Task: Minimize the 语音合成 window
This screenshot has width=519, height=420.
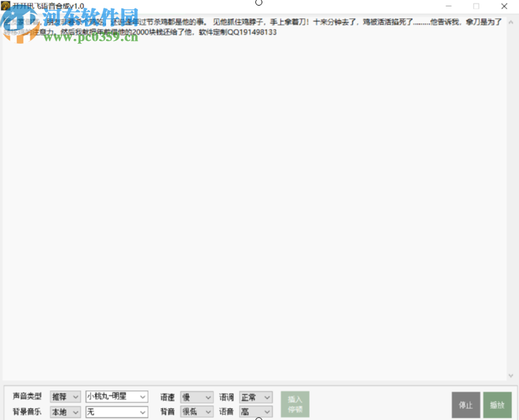Action: pyautogui.click(x=448, y=6)
